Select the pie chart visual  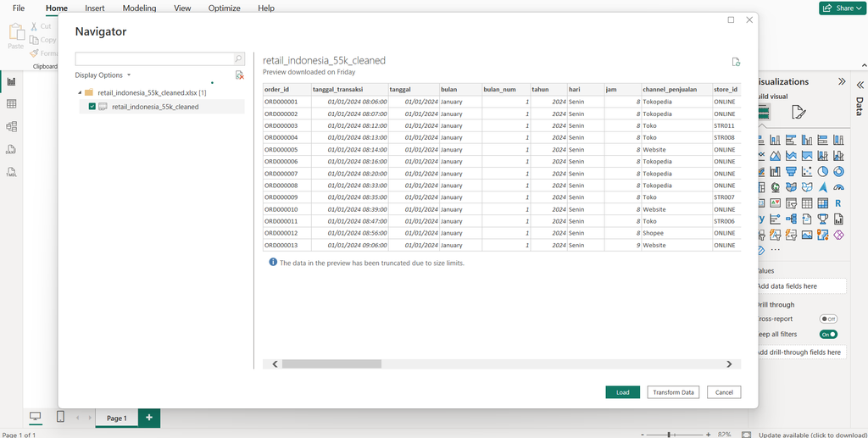[x=822, y=171]
